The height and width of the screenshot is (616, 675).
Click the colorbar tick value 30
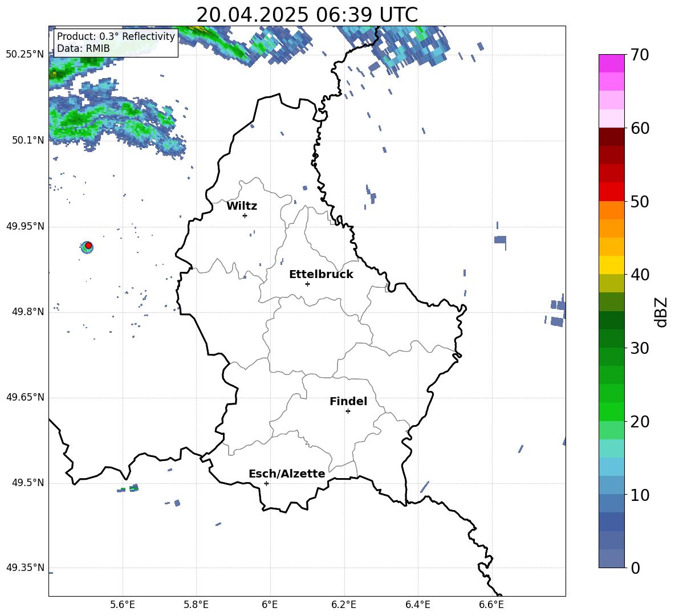[x=640, y=348]
